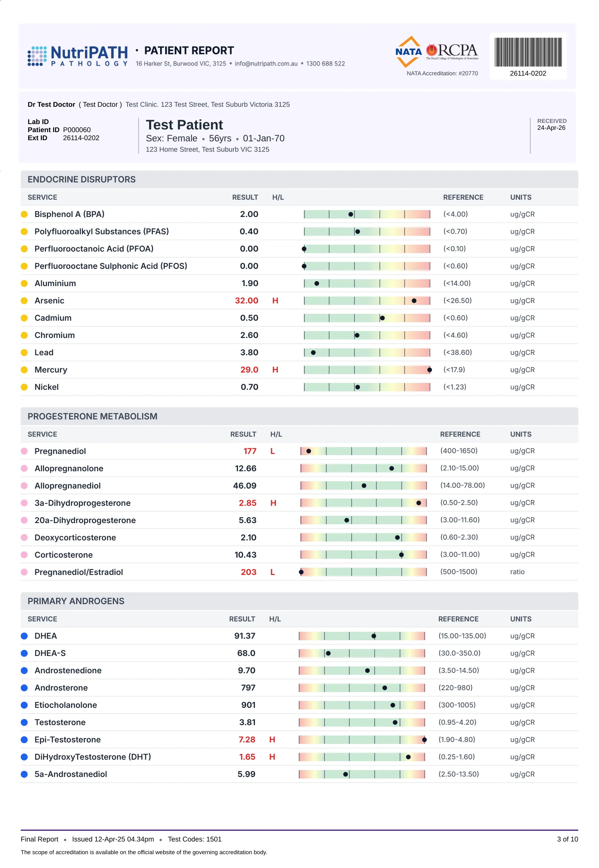
Task: Click the H flag on the Arsenic row
Action: [x=275, y=301]
